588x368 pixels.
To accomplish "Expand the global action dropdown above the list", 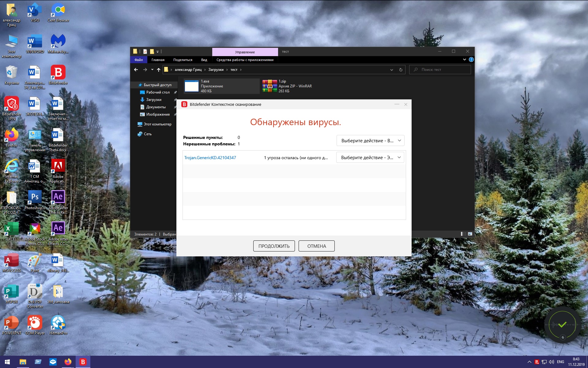I will (370, 141).
